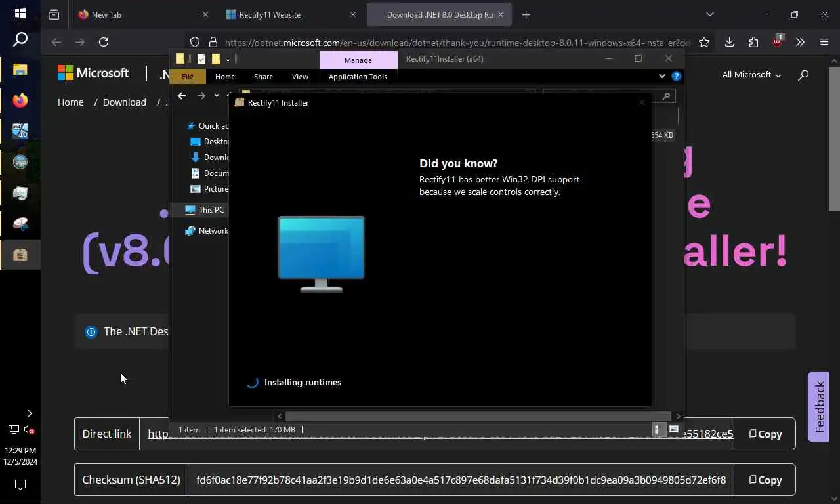840x504 pixels.
Task: Open network status tray icon
Action: [x=13, y=430]
